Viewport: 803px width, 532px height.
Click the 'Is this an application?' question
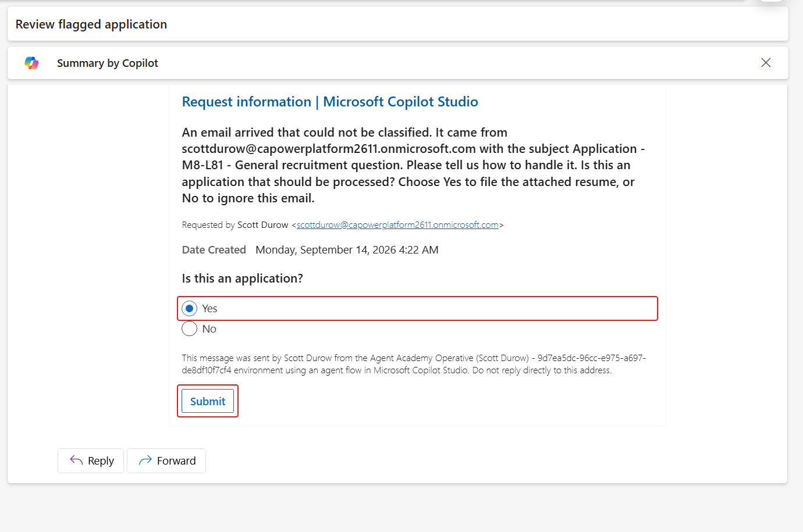[x=243, y=279]
